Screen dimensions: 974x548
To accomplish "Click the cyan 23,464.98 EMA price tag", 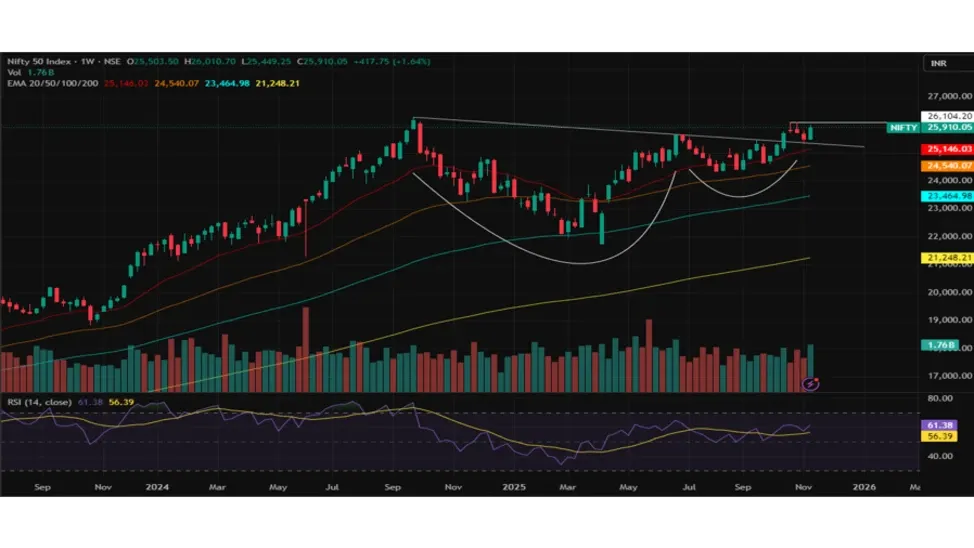I will pyautogui.click(x=945, y=196).
